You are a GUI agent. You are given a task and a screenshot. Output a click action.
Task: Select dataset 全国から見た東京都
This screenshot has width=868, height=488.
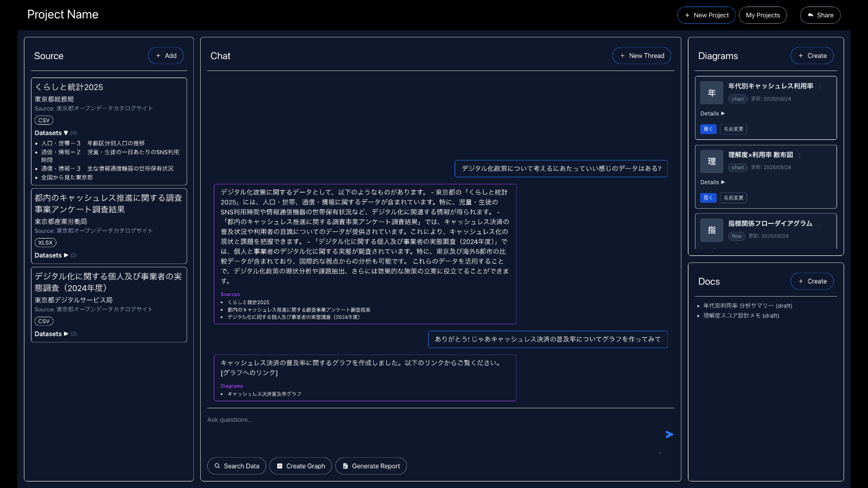[x=67, y=177]
